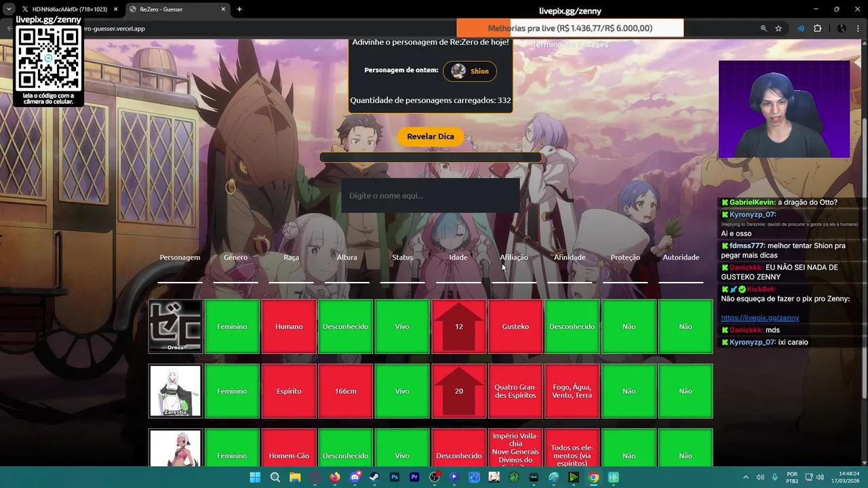
Task: Open the Paint palette app in taskbar
Action: click(553, 477)
